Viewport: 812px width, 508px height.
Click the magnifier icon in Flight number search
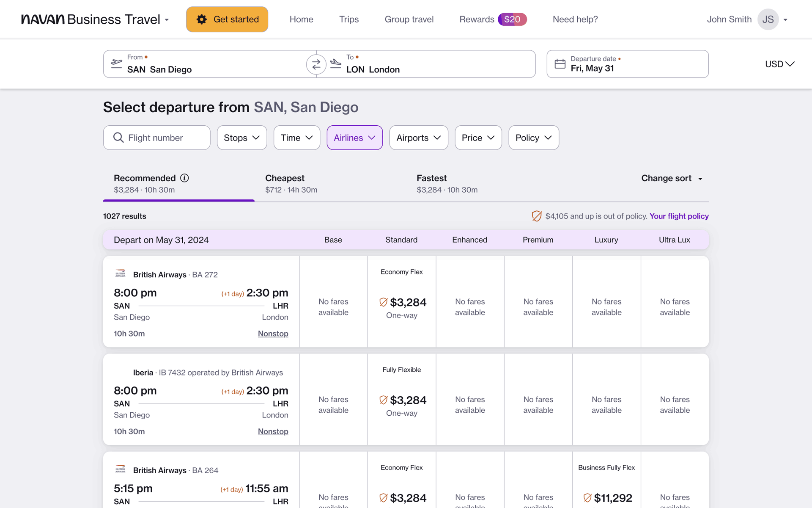click(118, 138)
